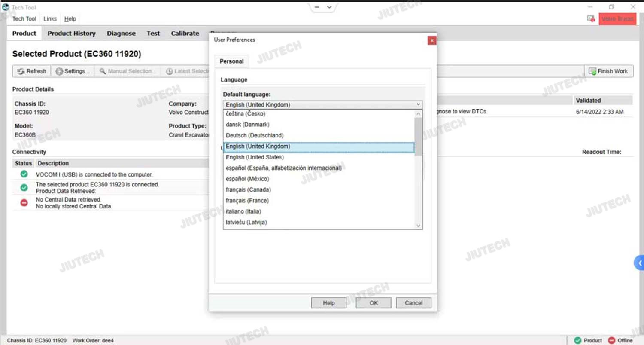The image size is (644, 345).
Task: Close the User Preferences dialog
Action: (432, 40)
